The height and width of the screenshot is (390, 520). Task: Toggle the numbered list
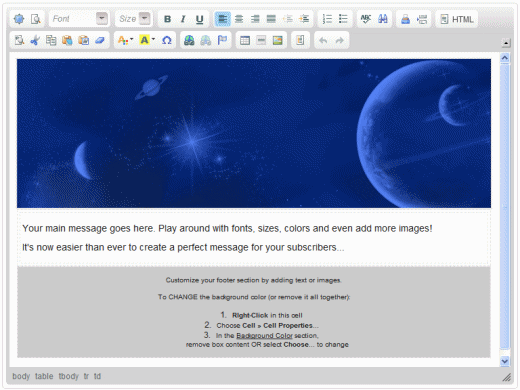(327, 19)
